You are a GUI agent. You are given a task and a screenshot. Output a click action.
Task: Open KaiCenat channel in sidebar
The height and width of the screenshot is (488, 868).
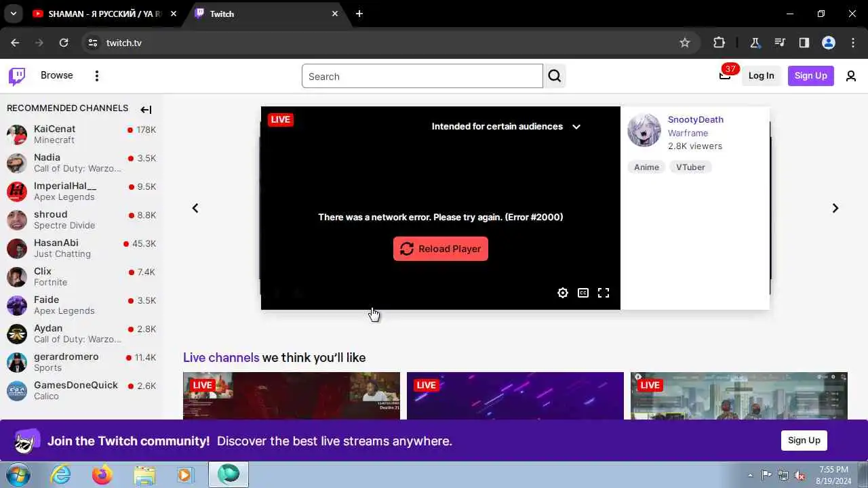(x=81, y=134)
